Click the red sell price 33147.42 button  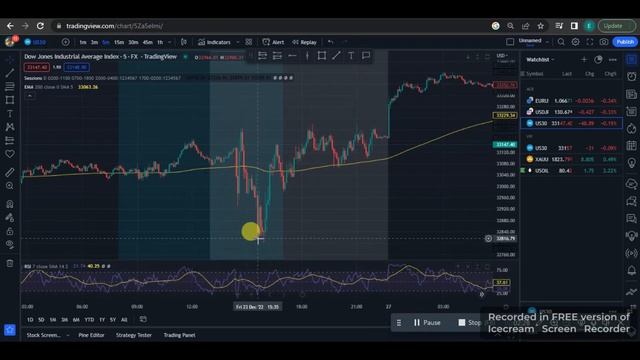tap(37, 67)
